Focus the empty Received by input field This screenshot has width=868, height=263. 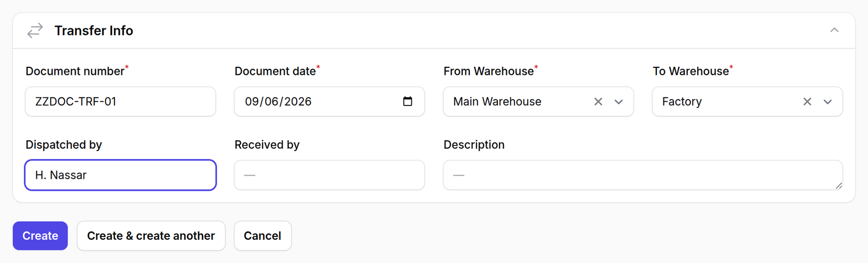pyautogui.click(x=329, y=175)
